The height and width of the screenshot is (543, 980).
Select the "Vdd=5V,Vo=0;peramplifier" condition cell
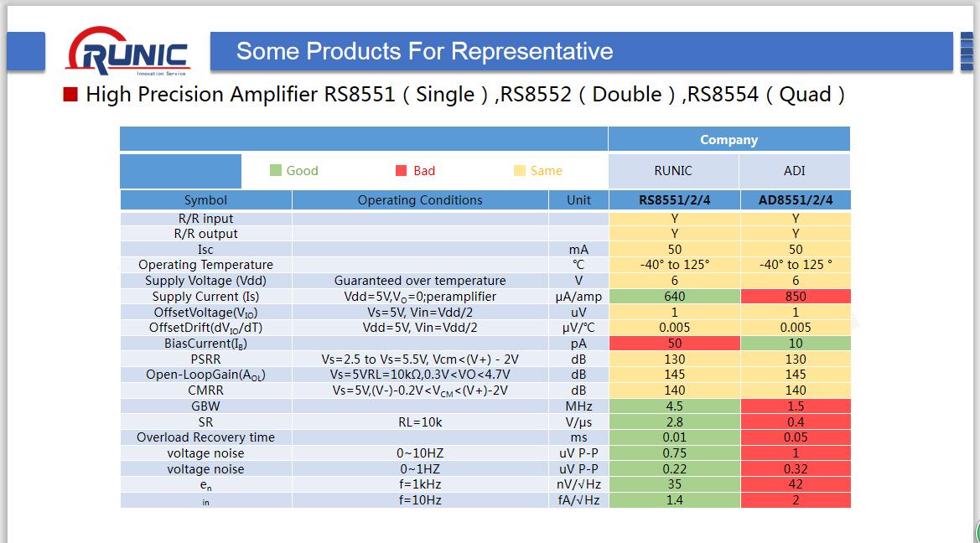pos(420,296)
